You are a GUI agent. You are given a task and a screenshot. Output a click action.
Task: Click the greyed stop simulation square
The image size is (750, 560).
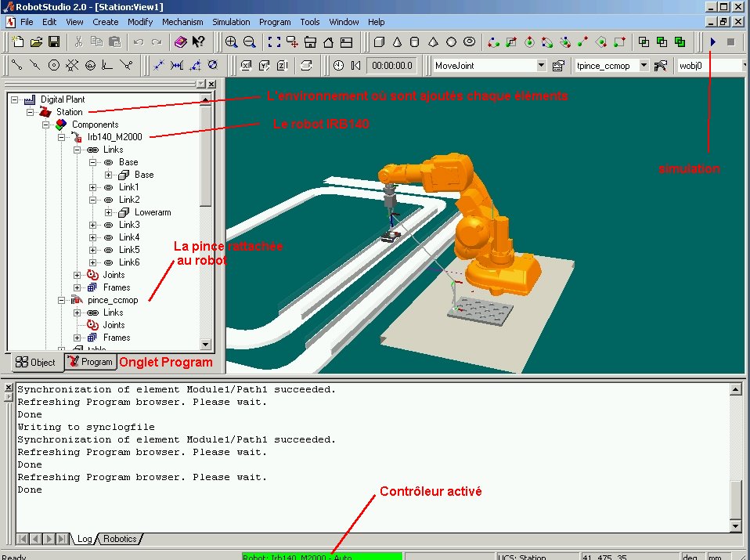[730, 42]
